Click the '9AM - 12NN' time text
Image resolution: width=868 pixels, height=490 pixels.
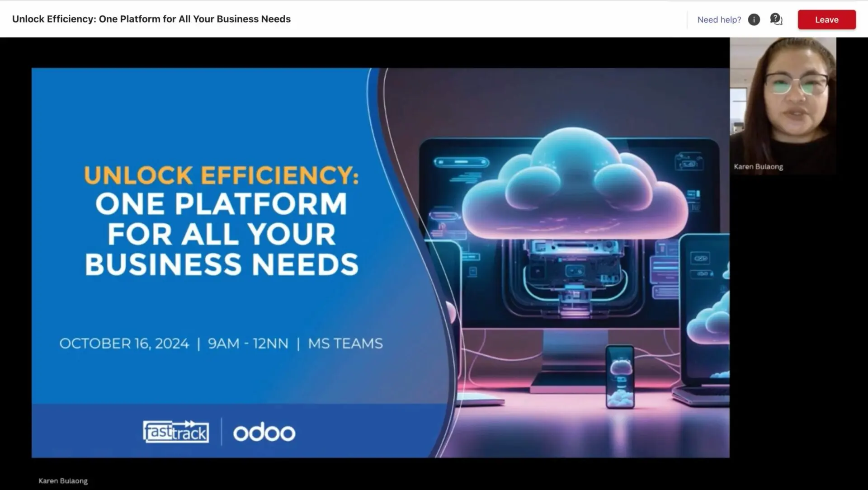pos(248,344)
